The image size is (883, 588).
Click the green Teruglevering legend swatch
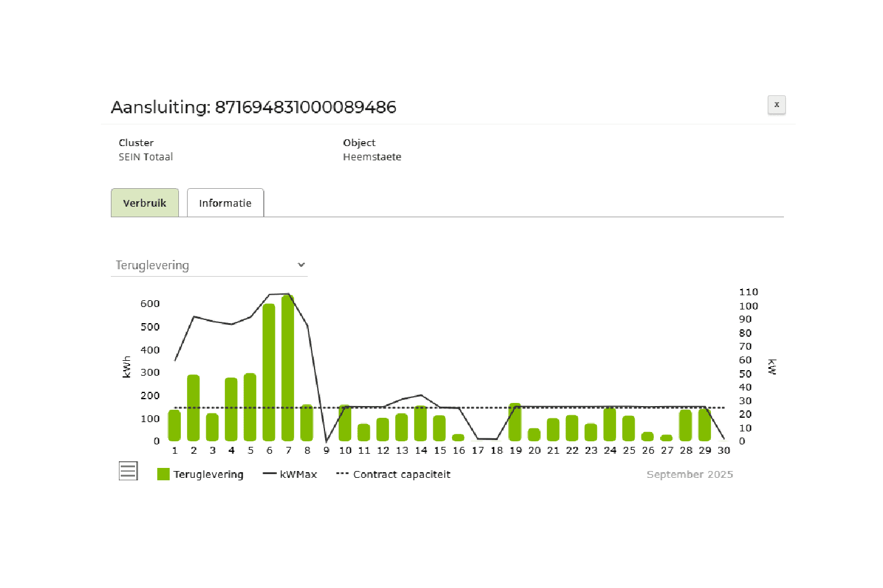[x=163, y=474]
